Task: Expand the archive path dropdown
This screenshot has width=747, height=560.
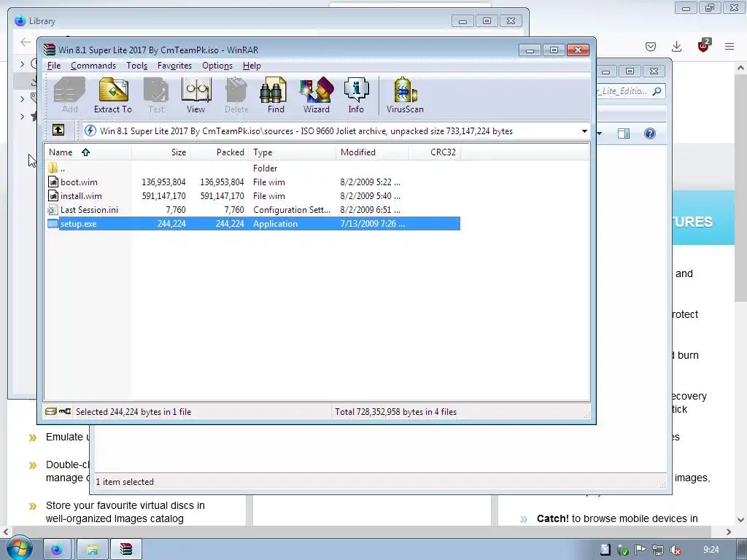Action: tap(584, 131)
